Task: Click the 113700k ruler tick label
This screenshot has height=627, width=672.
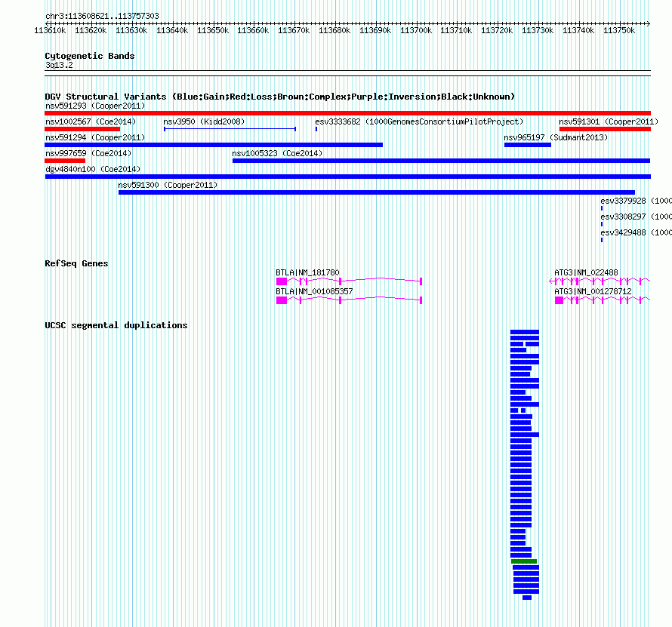Action: coord(416,30)
